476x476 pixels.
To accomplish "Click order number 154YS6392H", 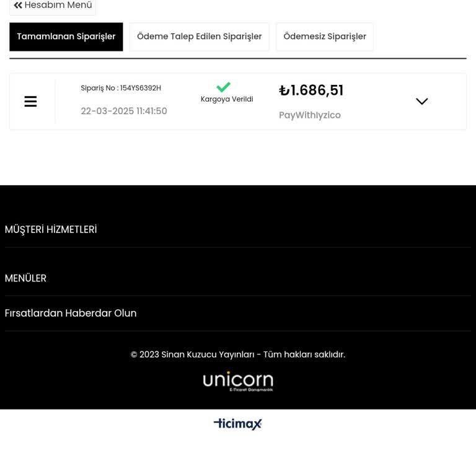I will tap(141, 88).
